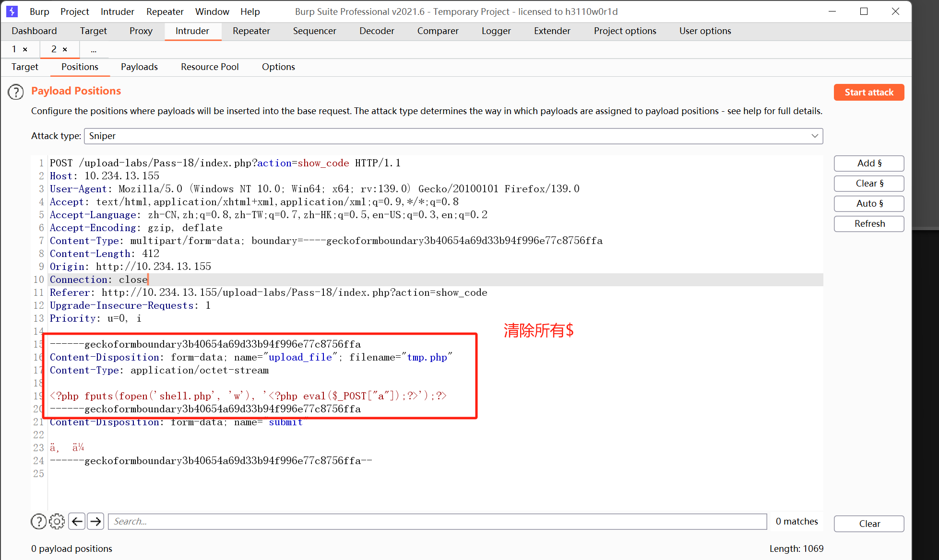Switch to the Dashboard tab

point(34,31)
